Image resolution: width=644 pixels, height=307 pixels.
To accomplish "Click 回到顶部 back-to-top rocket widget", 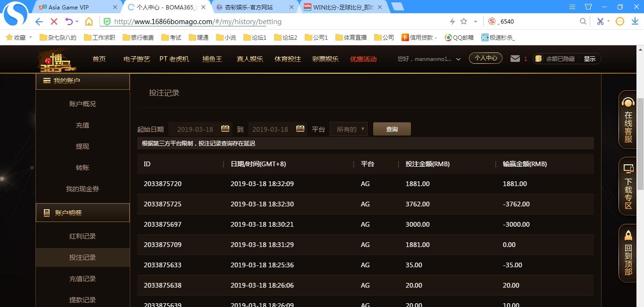I will point(628,254).
